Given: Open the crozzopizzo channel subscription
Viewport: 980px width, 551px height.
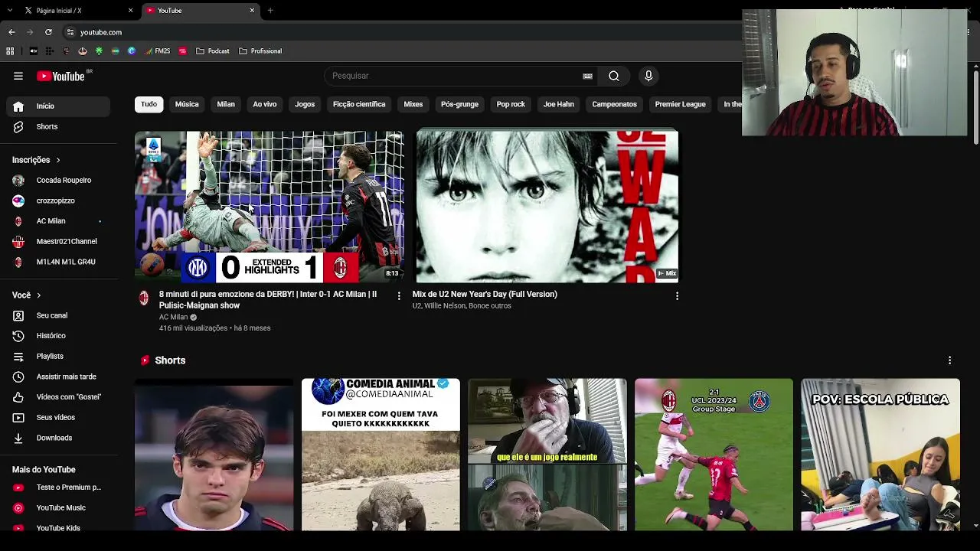Looking at the screenshot, I should pyautogui.click(x=58, y=201).
